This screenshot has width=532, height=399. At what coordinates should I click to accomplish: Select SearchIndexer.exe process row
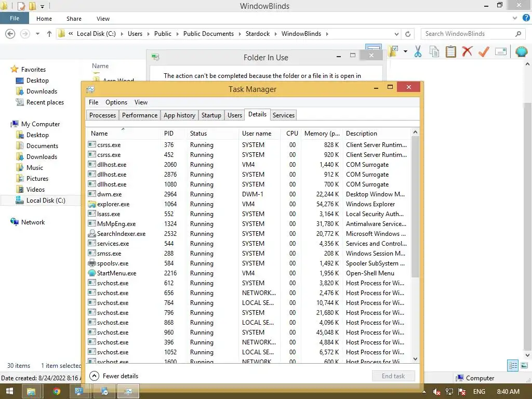[248, 234]
